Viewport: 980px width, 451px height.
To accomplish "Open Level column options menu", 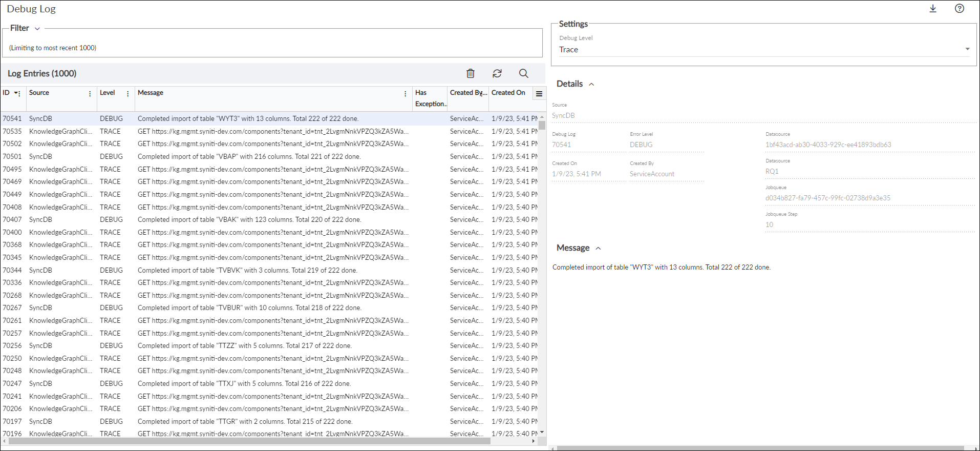I will [x=128, y=93].
